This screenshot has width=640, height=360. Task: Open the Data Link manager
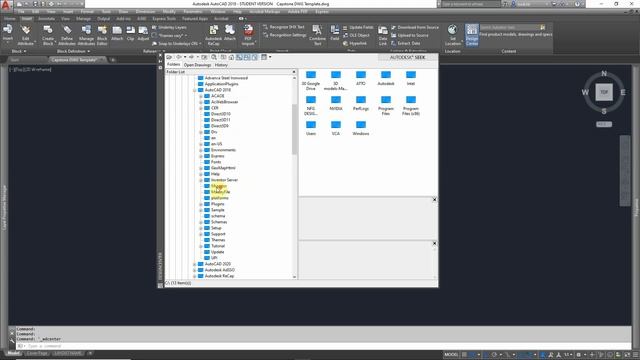coord(383,35)
